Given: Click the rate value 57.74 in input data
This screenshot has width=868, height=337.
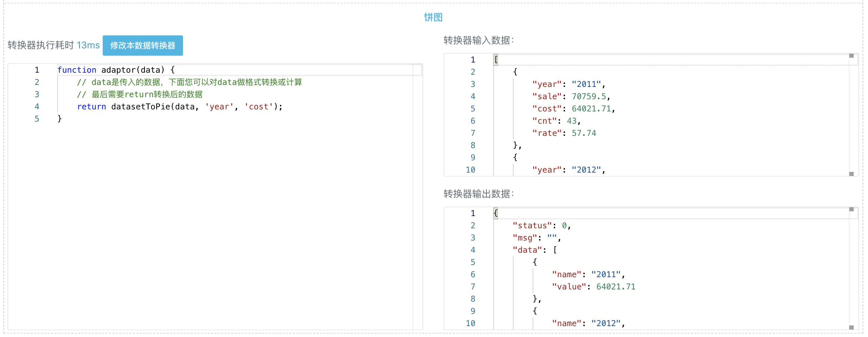Looking at the screenshot, I should coord(584,133).
